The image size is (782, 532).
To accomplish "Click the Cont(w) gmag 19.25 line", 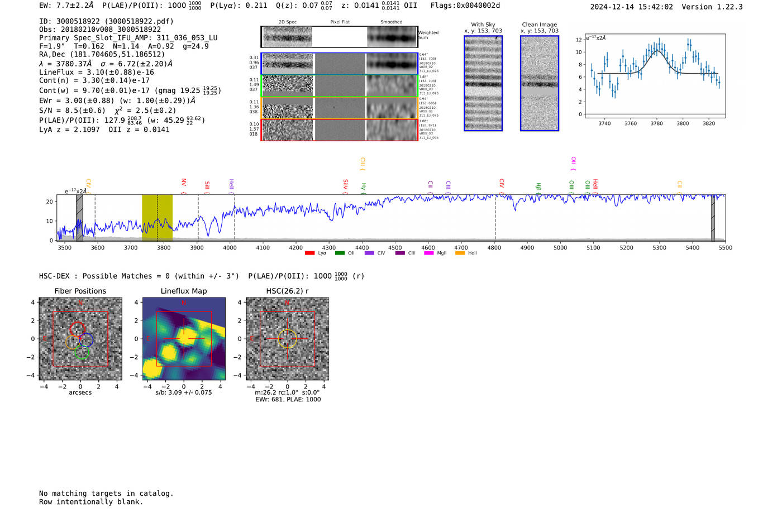I will (130, 90).
